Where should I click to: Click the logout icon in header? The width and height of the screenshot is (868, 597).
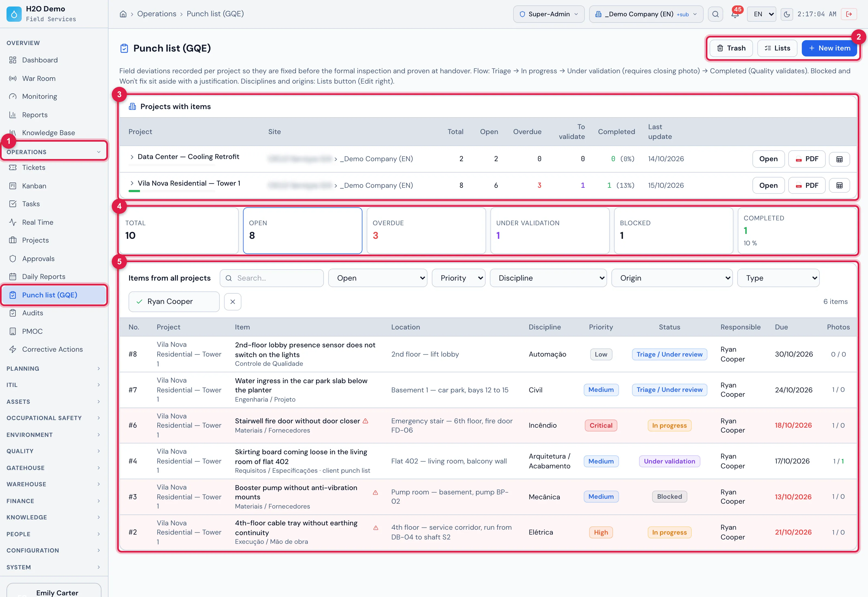(849, 14)
